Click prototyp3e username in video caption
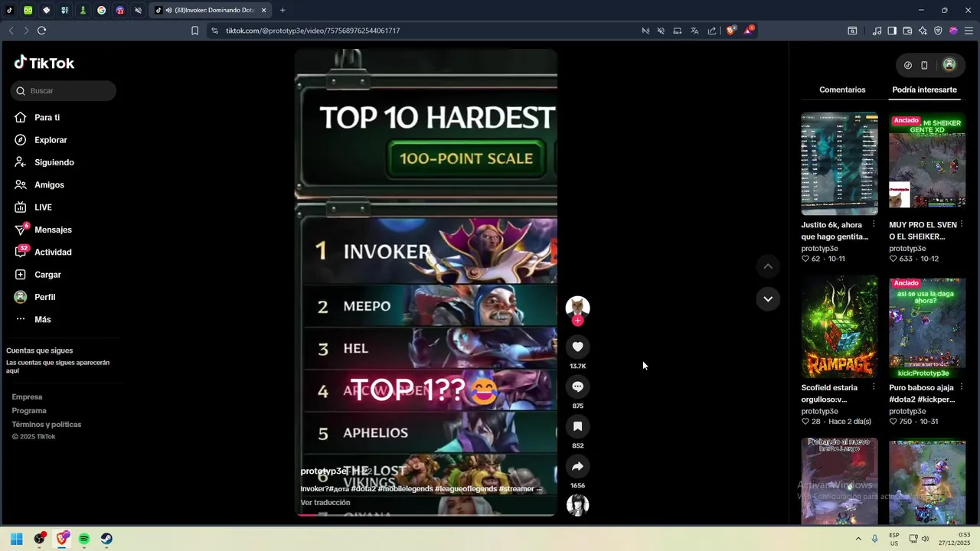The image size is (980, 551). [324, 471]
